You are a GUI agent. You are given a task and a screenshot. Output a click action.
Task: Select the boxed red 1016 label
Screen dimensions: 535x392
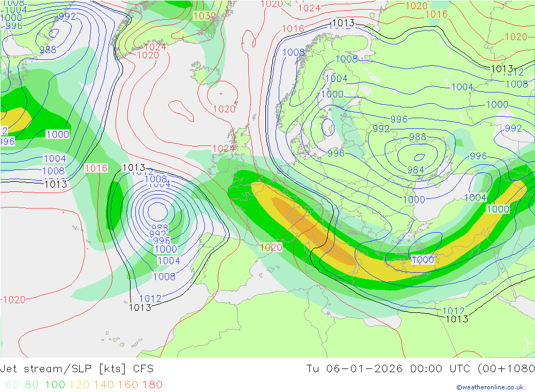pos(96,168)
